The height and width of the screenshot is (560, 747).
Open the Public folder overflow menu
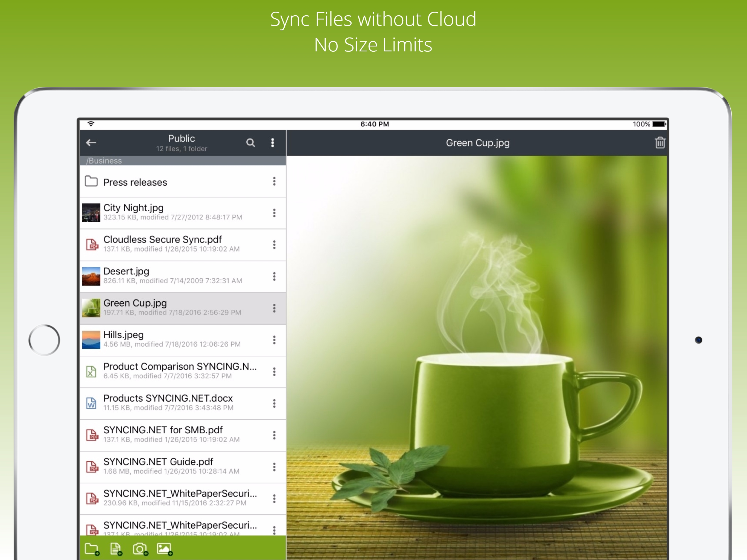[x=273, y=142]
